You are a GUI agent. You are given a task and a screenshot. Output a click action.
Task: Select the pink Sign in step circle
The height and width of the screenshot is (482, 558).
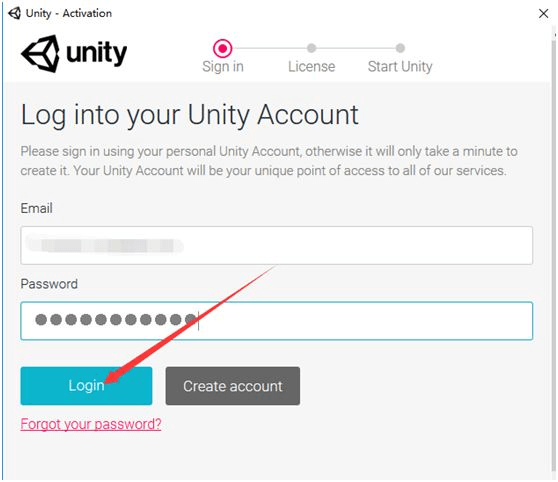point(222,48)
